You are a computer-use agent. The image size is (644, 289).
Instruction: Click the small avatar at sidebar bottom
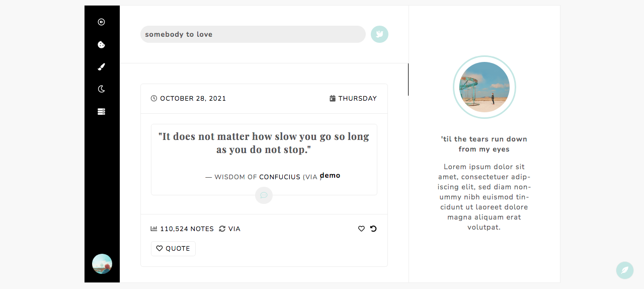102,264
